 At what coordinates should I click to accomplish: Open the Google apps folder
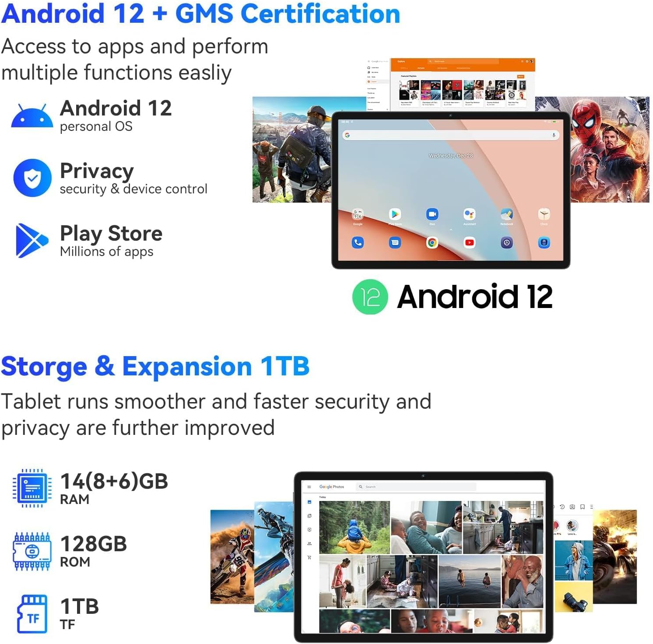point(358,214)
